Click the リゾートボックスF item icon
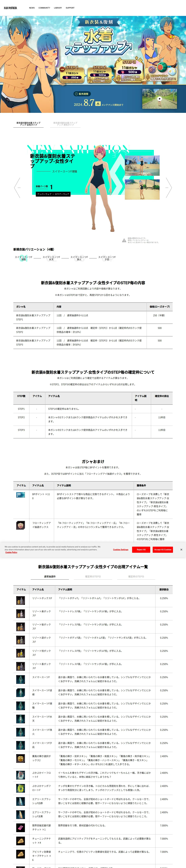The height and width of the screenshot is (868, 186). pos(21,601)
